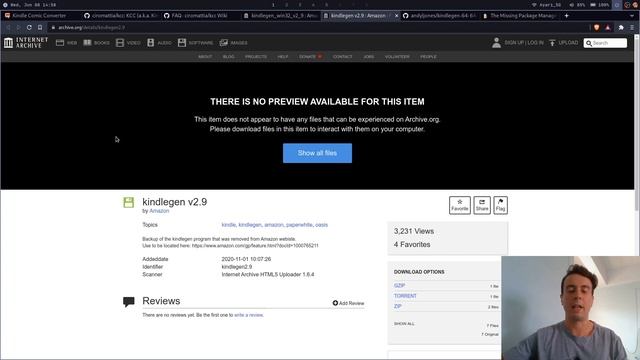Image resolution: width=640 pixels, height=360 pixels.
Task: Click the amazon topic link
Action: click(x=273, y=225)
